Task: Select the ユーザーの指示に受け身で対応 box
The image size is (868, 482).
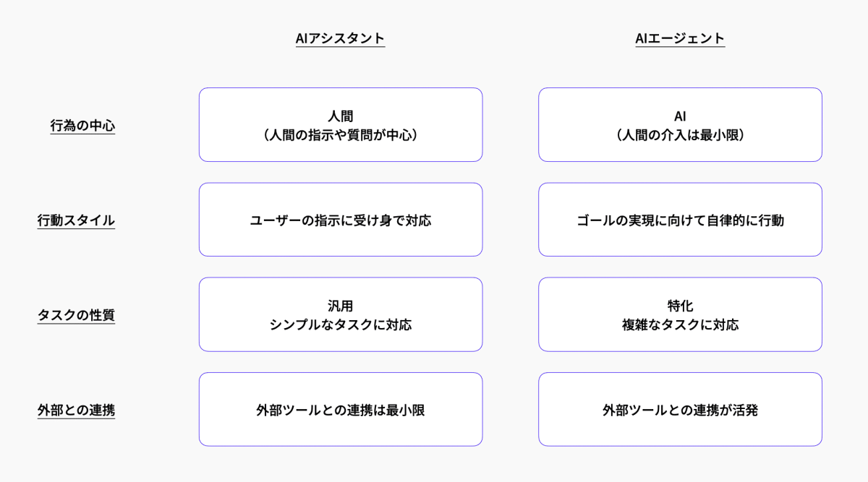Action: (340, 220)
